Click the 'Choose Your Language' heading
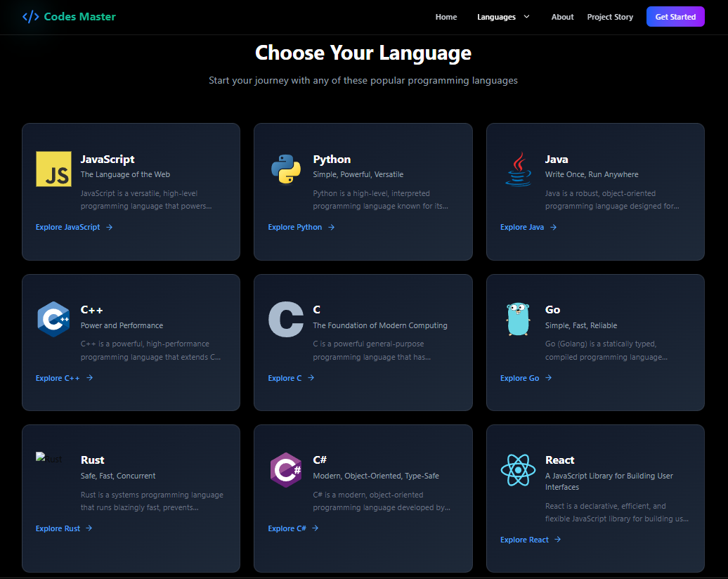This screenshot has height=579, width=728. pos(363,53)
